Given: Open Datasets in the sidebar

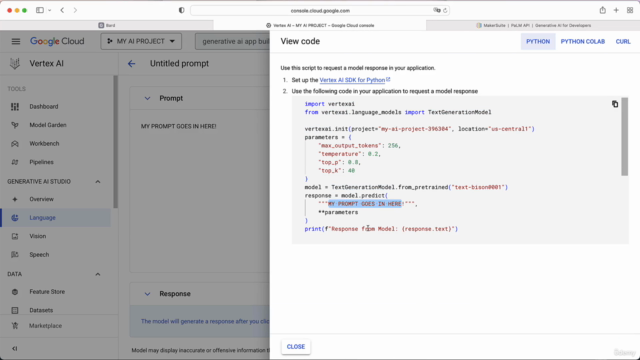Looking at the screenshot, I should [x=41, y=310].
